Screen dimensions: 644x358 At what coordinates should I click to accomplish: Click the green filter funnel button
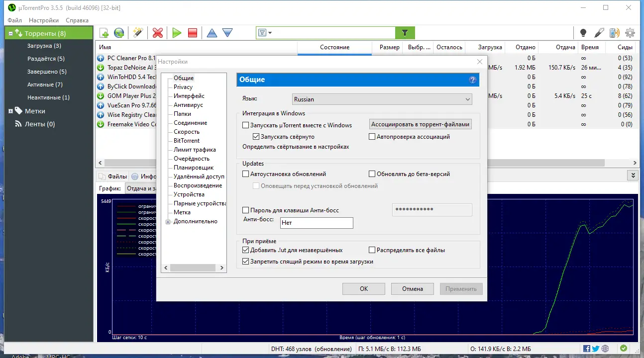pyautogui.click(x=405, y=33)
